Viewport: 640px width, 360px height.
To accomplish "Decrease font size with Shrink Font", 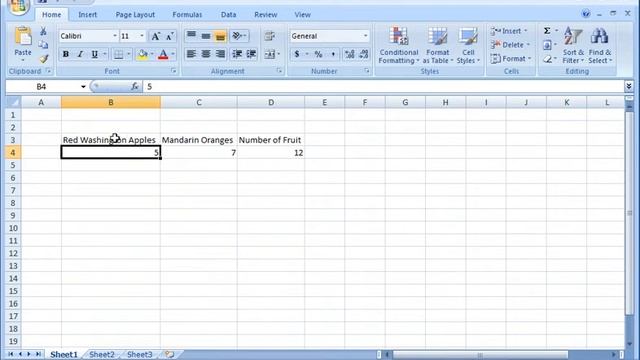I will (170, 36).
